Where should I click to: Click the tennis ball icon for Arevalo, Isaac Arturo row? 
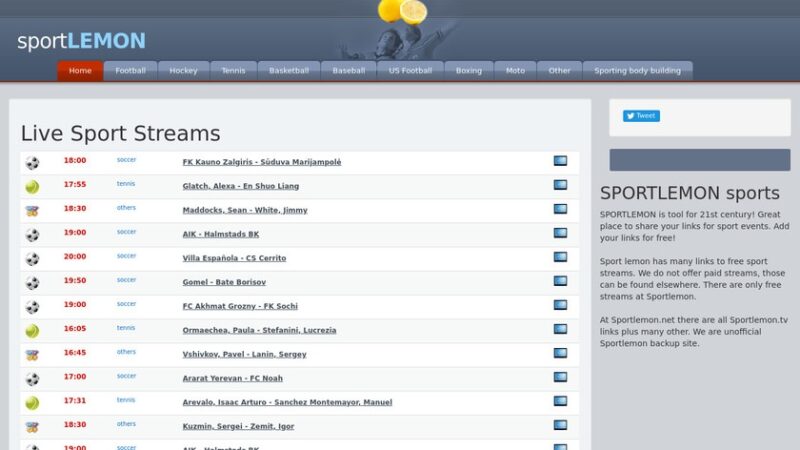point(32,403)
